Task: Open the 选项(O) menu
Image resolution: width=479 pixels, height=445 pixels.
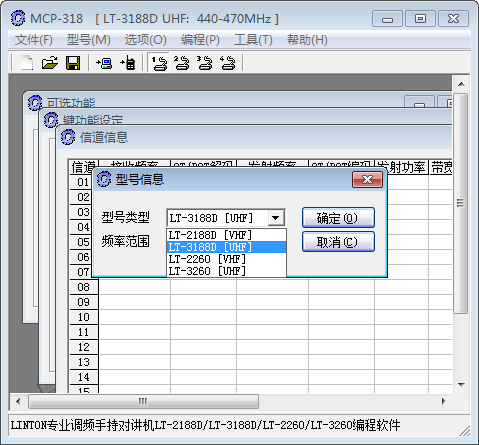Action: [x=146, y=40]
